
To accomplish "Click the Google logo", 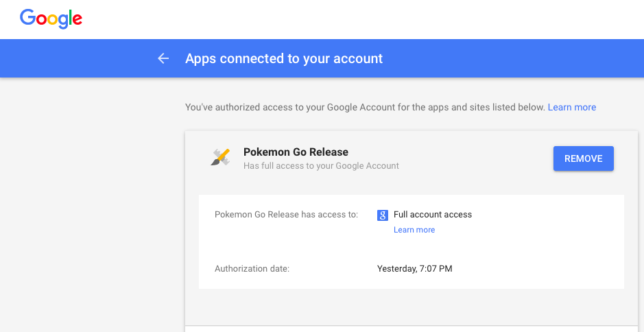I will click(x=51, y=19).
